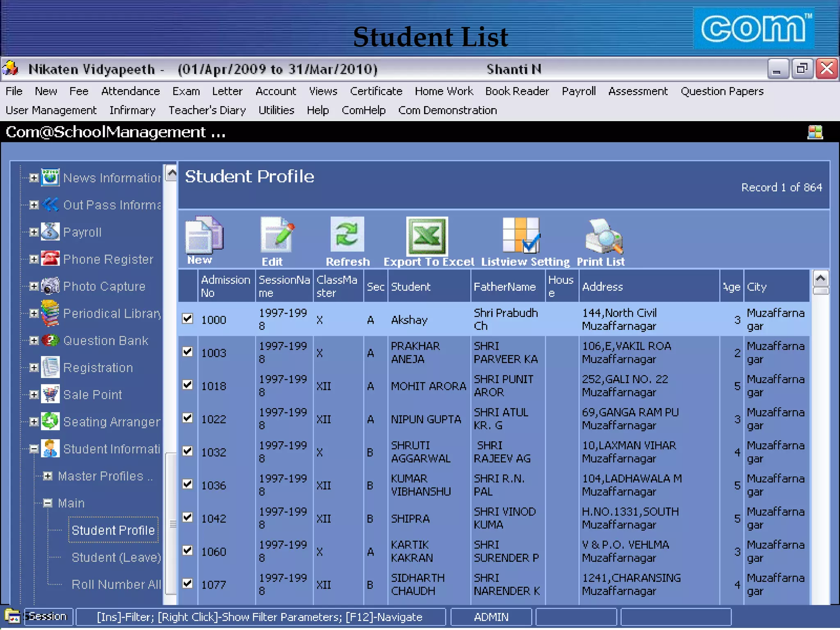Expand the Phone Register tree node
This screenshot has height=630, width=840.
click(34, 259)
